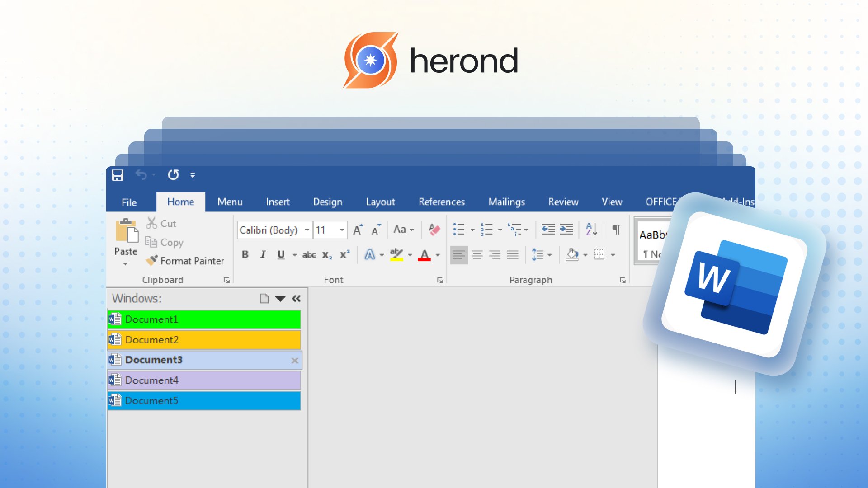
Task: Switch to the Mailings tab
Action: pyautogui.click(x=507, y=202)
